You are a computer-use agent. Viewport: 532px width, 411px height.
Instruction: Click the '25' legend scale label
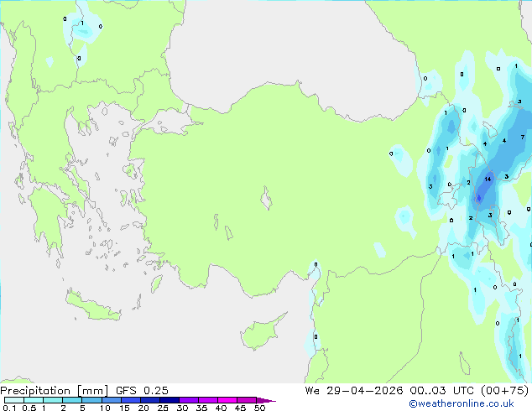(163, 408)
